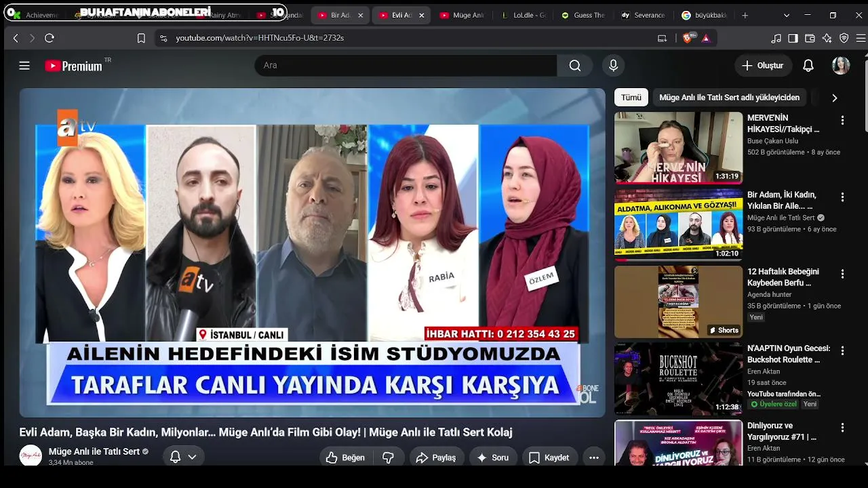Open the Dinliyoruz ve Yargılıyoruz thumbnail
The image size is (868, 488).
pos(678,443)
